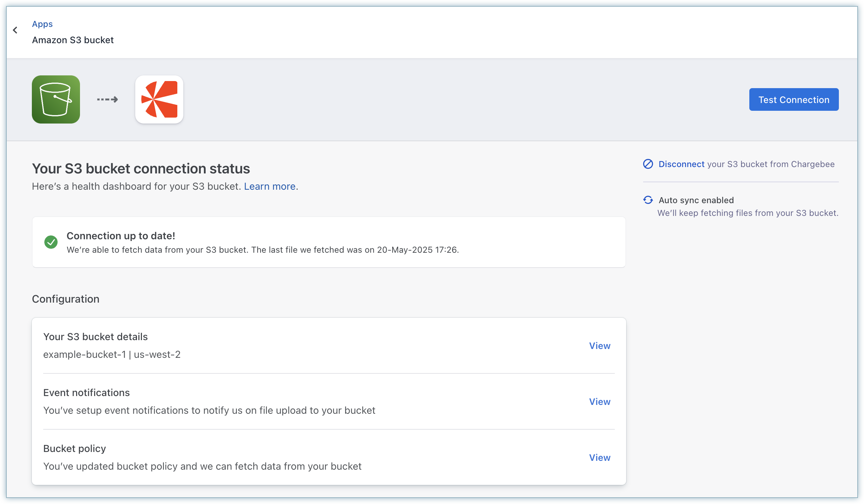Click the circle-slash disconnect icon

(x=648, y=164)
